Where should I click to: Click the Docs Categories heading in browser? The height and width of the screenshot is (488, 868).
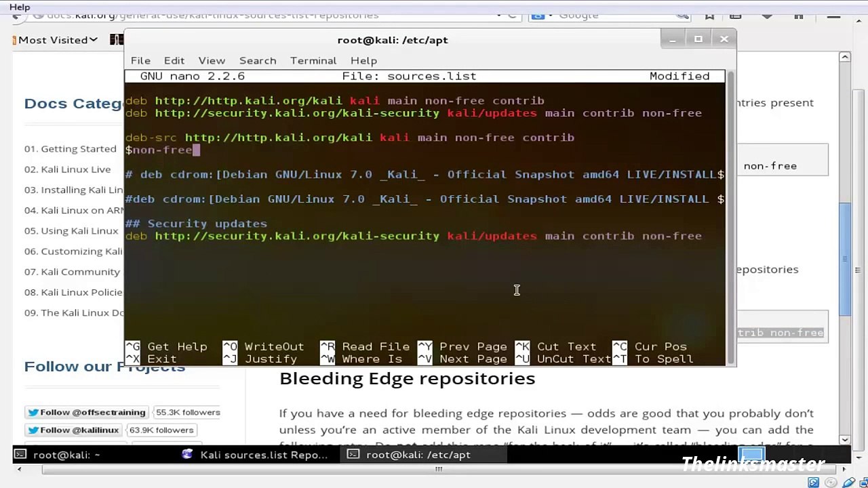coord(75,104)
